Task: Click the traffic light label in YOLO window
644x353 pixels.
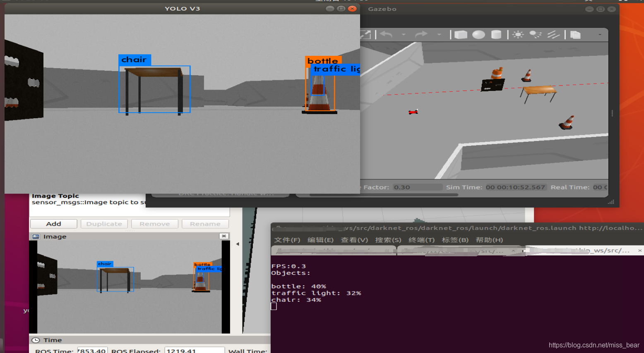Action: click(336, 69)
